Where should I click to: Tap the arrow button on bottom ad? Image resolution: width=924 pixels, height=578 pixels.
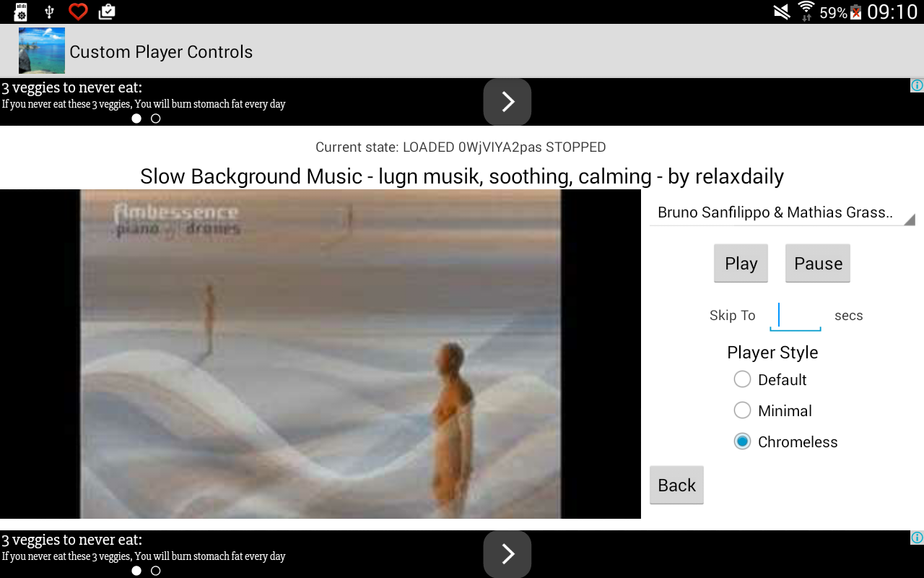click(507, 554)
